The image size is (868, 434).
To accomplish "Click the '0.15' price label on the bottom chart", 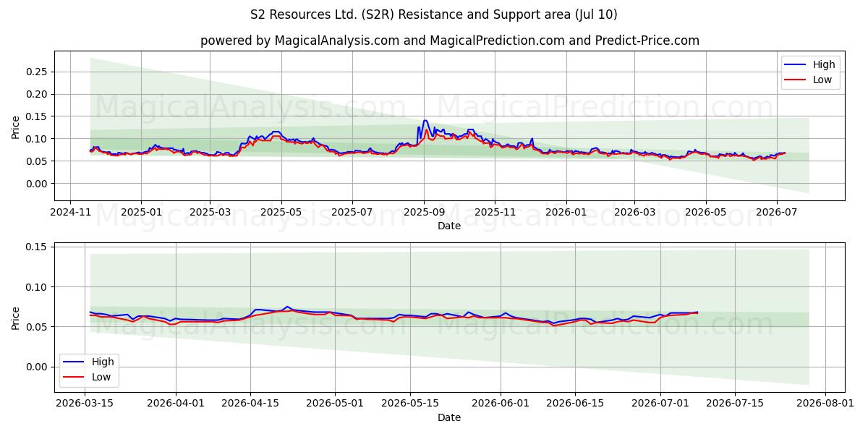I will tap(37, 247).
